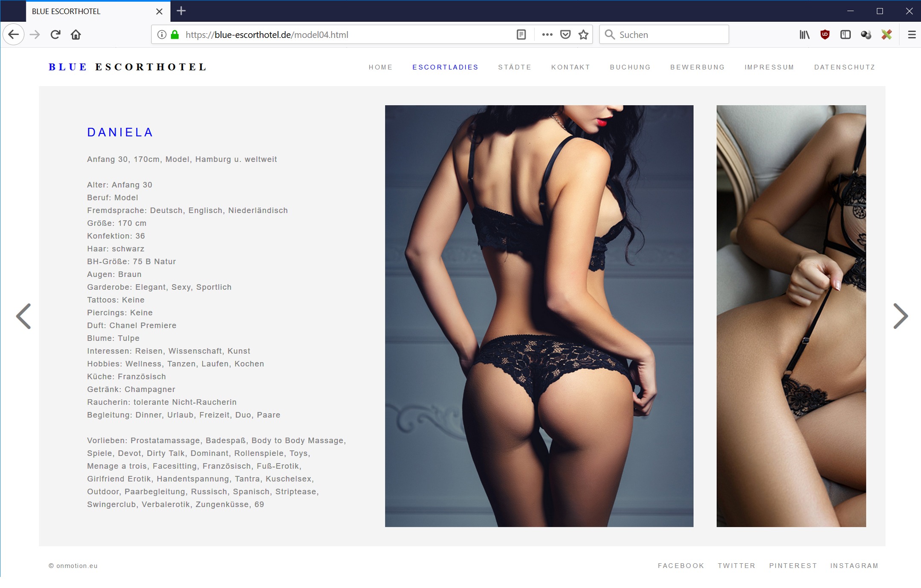This screenshot has width=921, height=588.
Task: Open a new browser tab
Action: (x=181, y=11)
